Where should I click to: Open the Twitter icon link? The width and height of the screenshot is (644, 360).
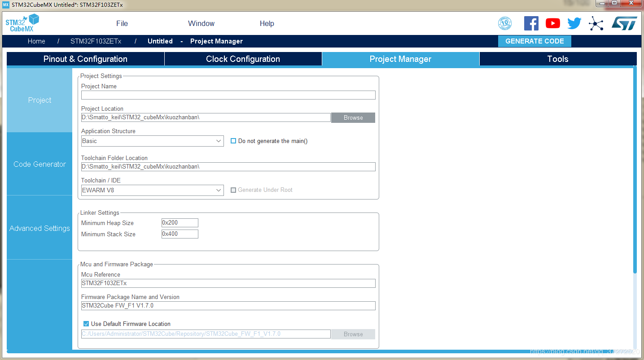pos(574,23)
